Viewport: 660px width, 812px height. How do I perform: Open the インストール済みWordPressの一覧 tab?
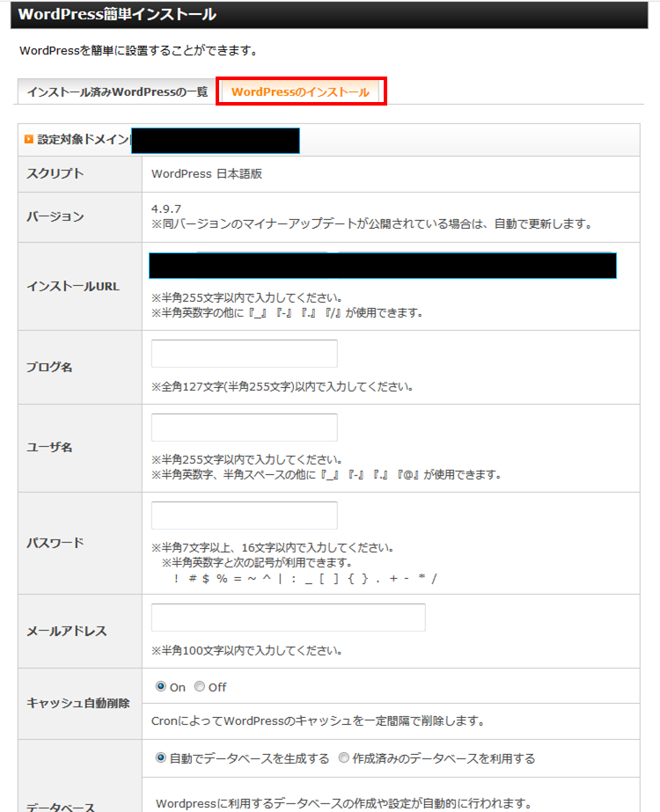(116, 91)
